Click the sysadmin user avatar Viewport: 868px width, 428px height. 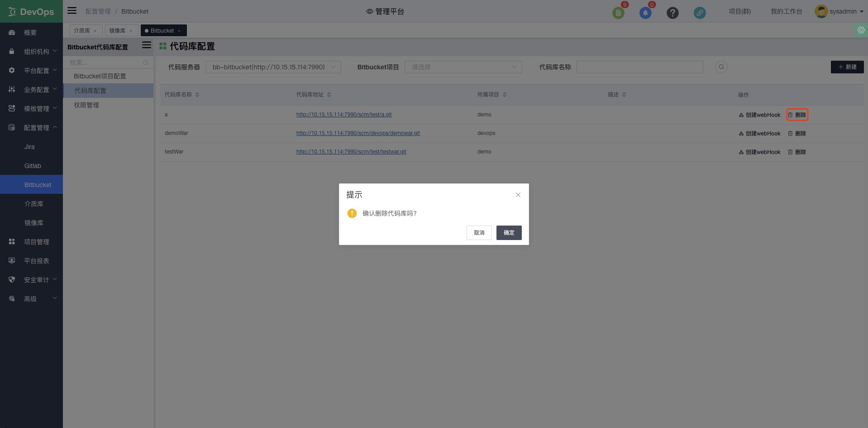coord(821,11)
